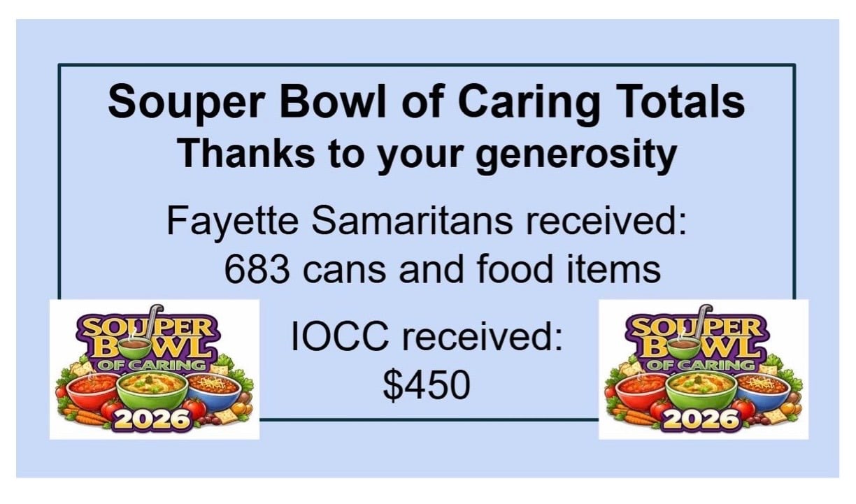
Task: Click the "Thanks to your generosity" subtitle
Action: coord(426,154)
